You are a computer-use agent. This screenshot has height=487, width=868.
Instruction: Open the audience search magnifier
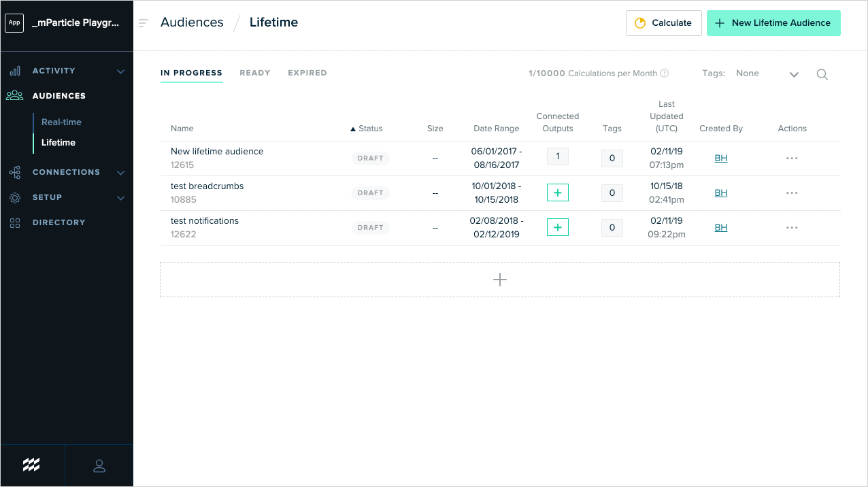point(822,75)
